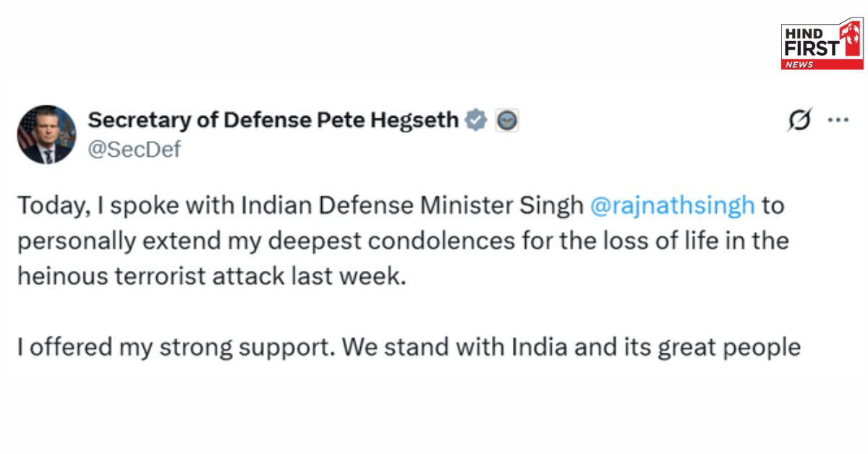Click the "I offered my strong support" sentence
Viewport: 868px width, 454px height.
pos(176,347)
